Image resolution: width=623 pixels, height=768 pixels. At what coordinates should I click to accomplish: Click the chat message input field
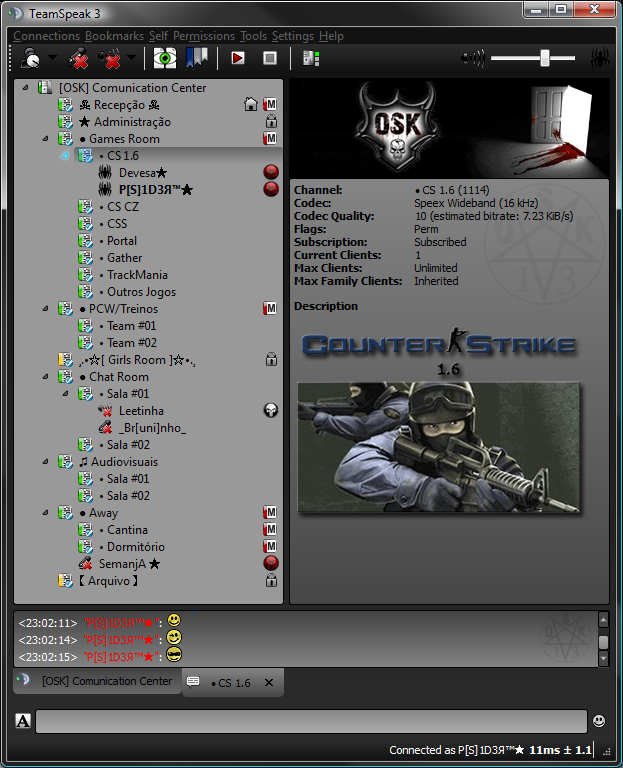pos(312,721)
